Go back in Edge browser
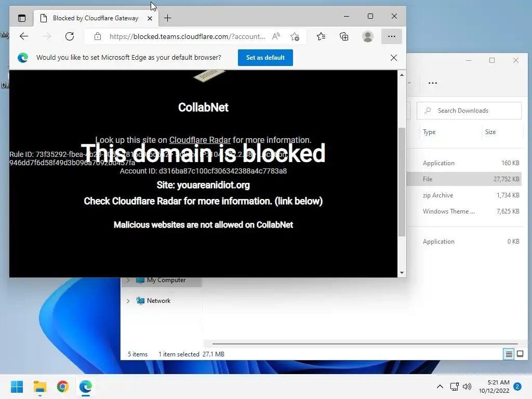 (24, 36)
